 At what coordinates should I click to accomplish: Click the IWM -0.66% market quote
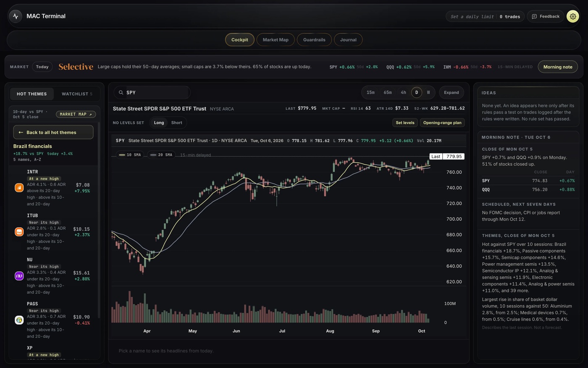[x=467, y=67]
